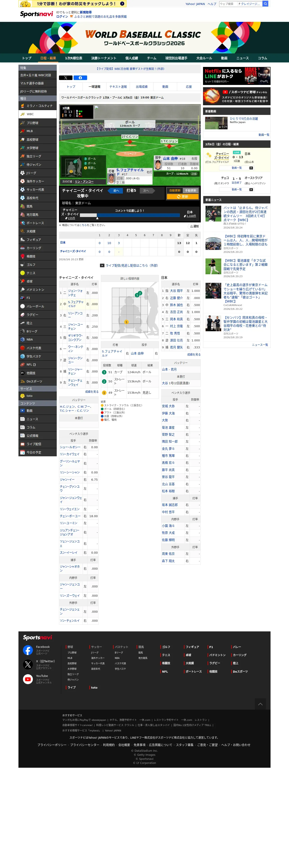Select 高校野球 sidebar item
289x868 pixels.
[x=37, y=139]
